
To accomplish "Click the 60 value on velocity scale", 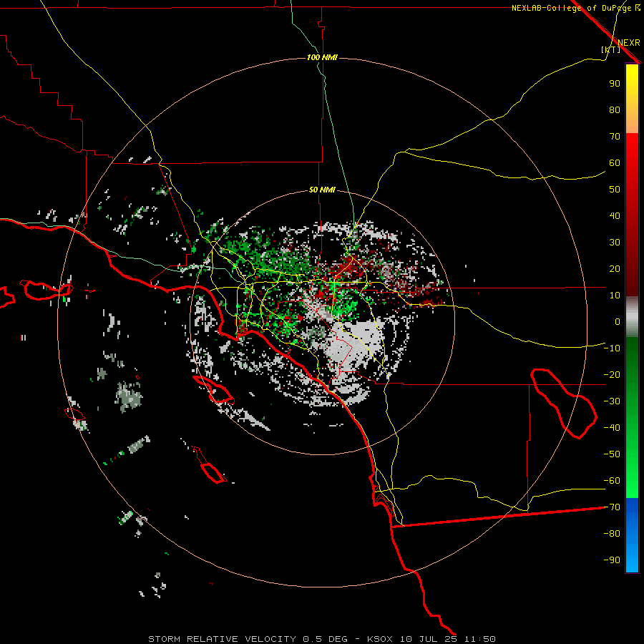I will coord(615,163).
